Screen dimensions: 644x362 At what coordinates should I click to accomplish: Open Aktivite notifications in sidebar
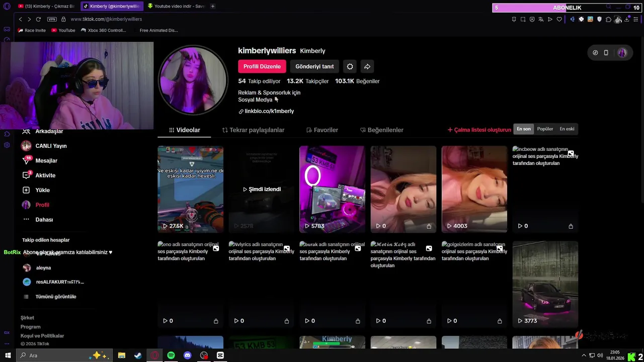(x=39, y=175)
